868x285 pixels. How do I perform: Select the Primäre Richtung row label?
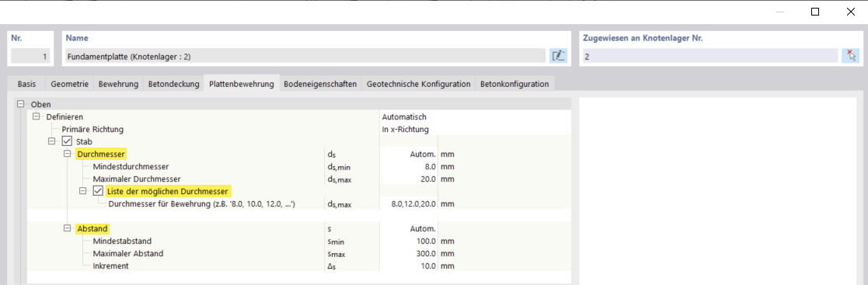(92, 129)
